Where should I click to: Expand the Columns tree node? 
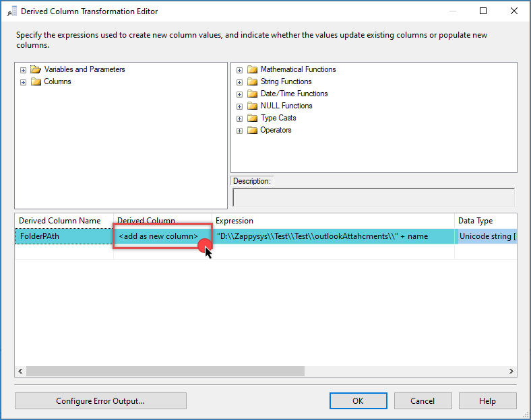(x=24, y=82)
